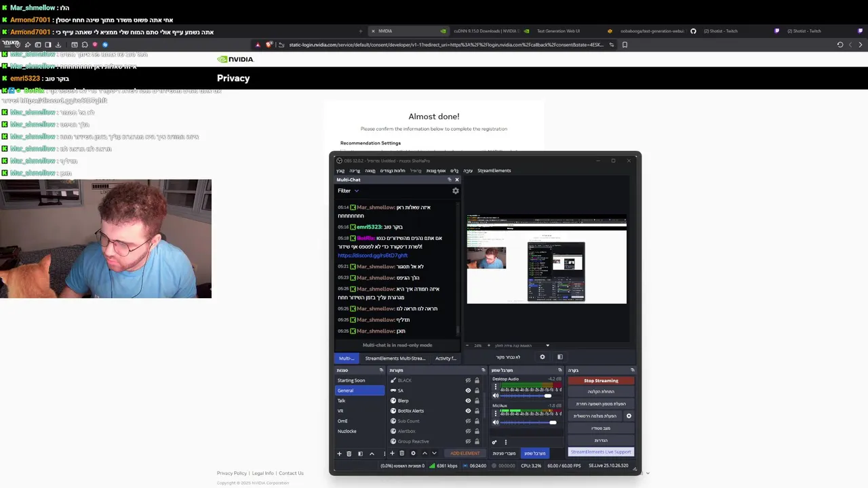Open the עזרה menu in OBS
Image resolution: width=868 pixels, height=488 pixels.
[468, 171]
